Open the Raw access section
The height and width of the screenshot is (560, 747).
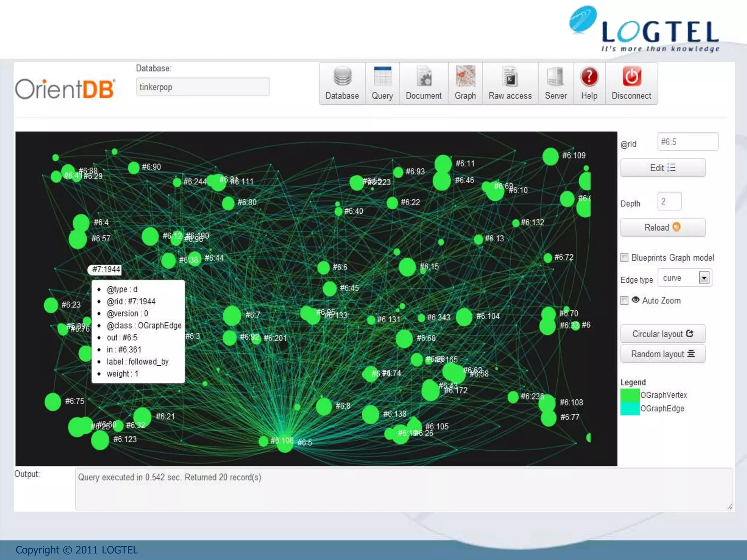(x=510, y=83)
